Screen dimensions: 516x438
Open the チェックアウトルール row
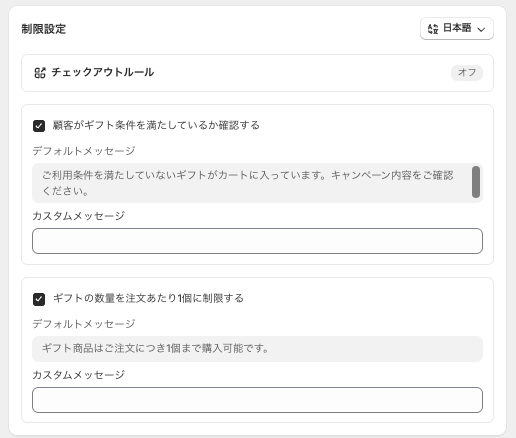(257, 73)
